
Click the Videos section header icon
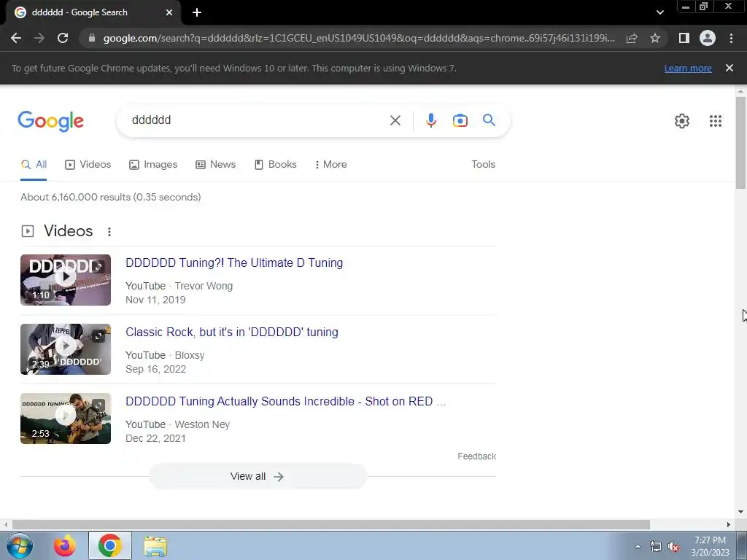(x=28, y=231)
